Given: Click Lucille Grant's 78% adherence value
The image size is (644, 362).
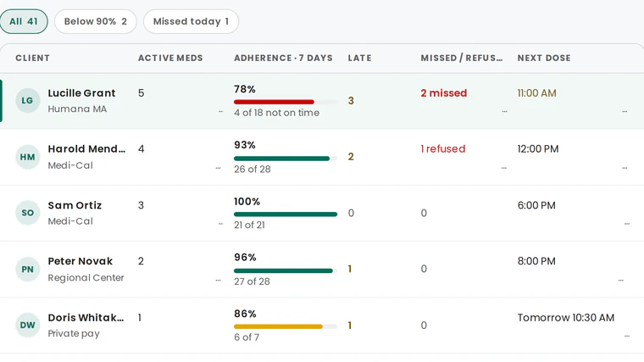Looking at the screenshot, I should [x=245, y=89].
